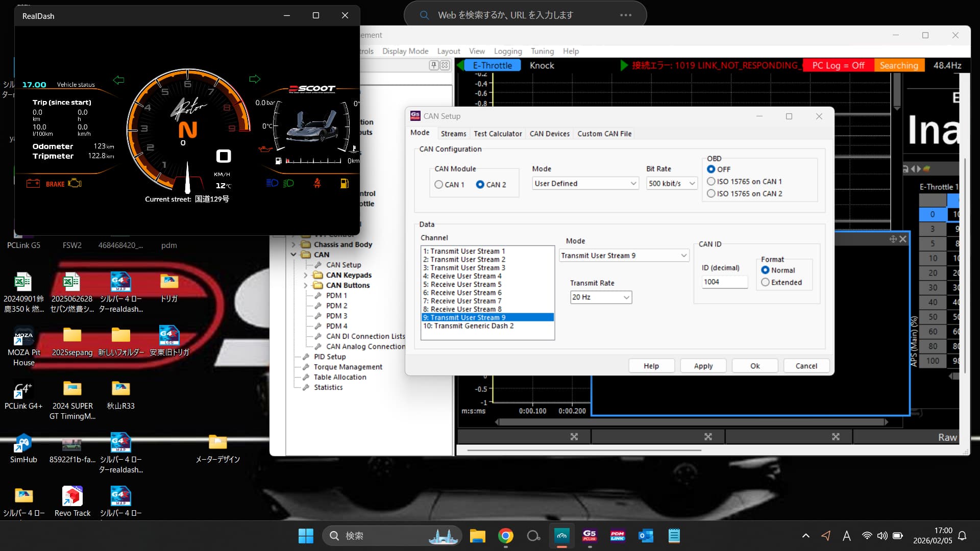980x551 pixels.
Task: Open the Tuning menu
Action: pos(542,51)
